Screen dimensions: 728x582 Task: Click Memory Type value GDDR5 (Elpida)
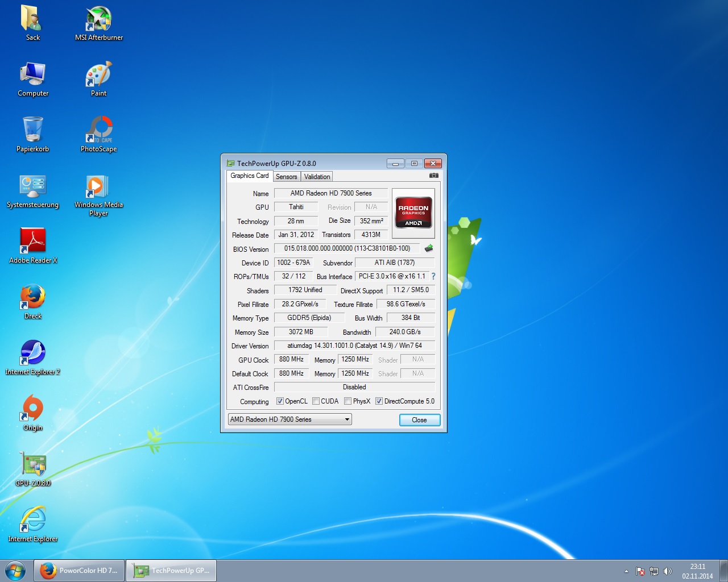309,318
